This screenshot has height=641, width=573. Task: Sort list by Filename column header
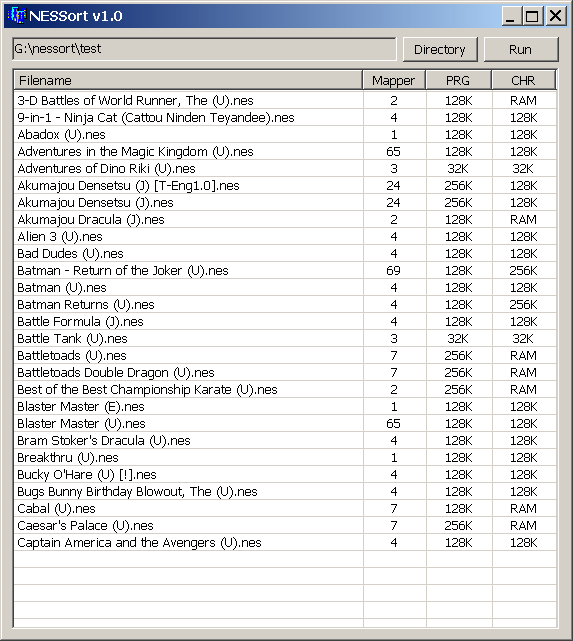[x=188, y=80]
